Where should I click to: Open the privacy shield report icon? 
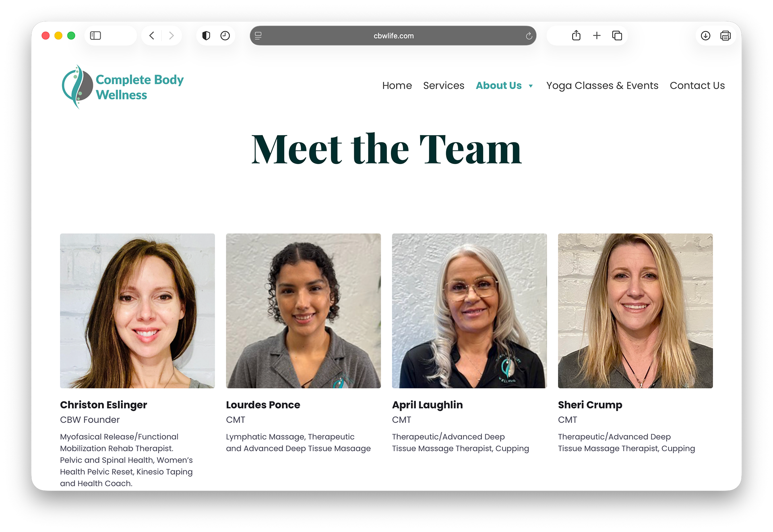[x=206, y=36]
